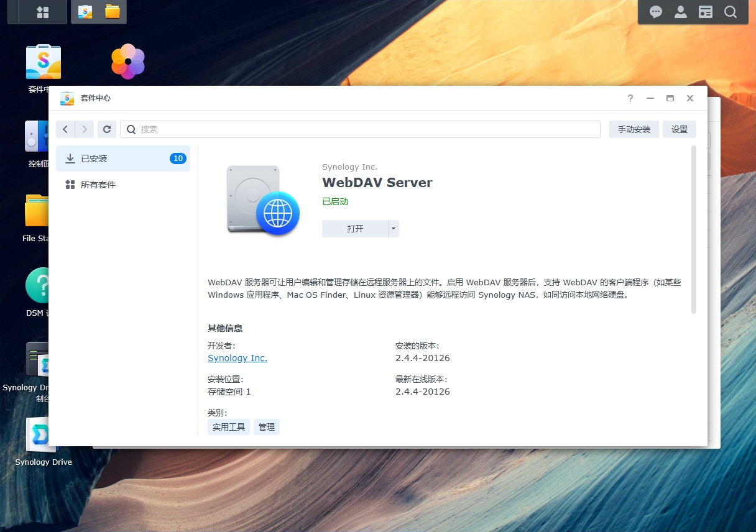
Task: Open the user account options icon
Action: click(x=681, y=12)
